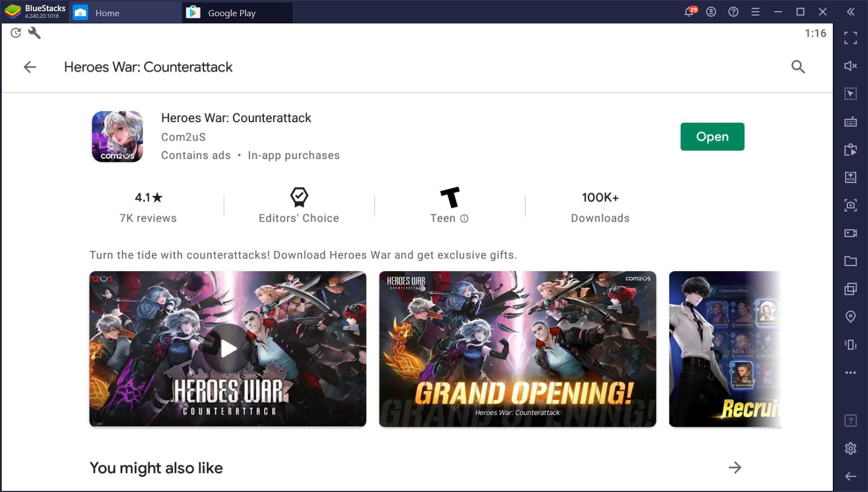Screen dimensions: 868x492
Task: Click the You might also like heading
Action: point(156,467)
